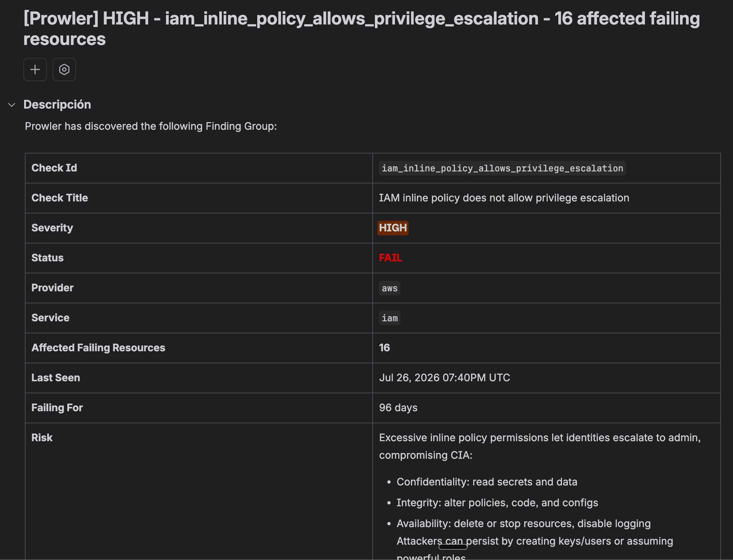Click the 'Severity' row label
The image size is (733, 560).
(x=52, y=228)
